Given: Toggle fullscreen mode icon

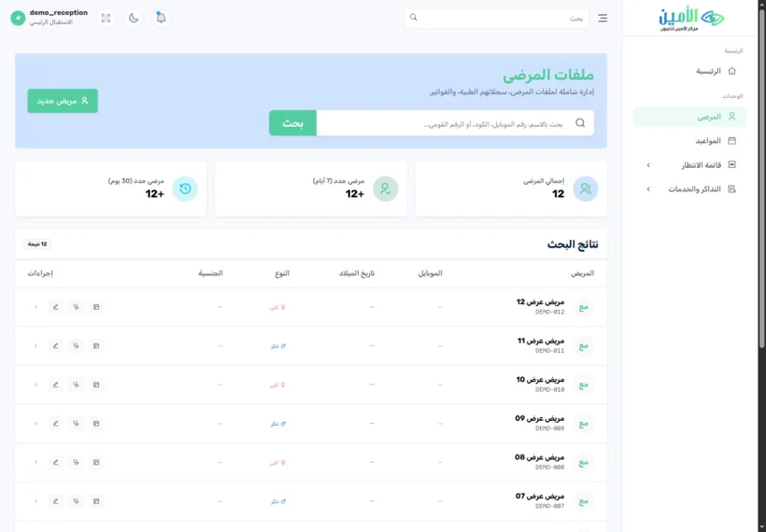Looking at the screenshot, I should pyautogui.click(x=106, y=18).
